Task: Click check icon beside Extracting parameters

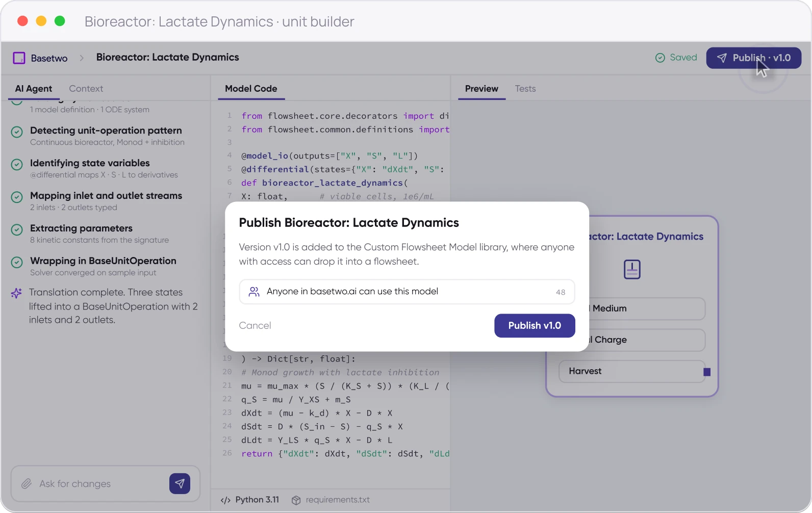Action: tap(17, 230)
